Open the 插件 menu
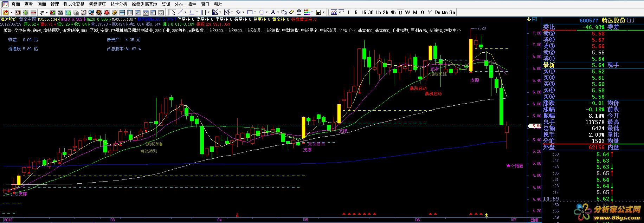 click(x=192, y=4)
